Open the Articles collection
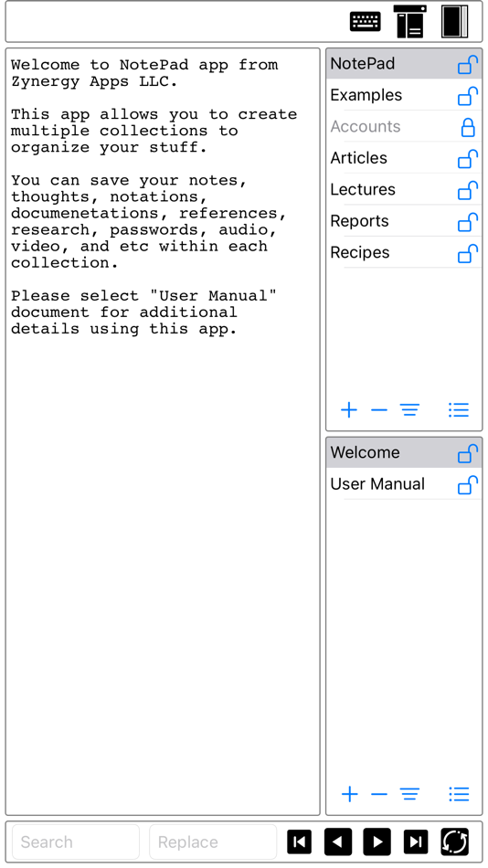The width and height of the screenshot is (488, 868). [x=404, y=158]
